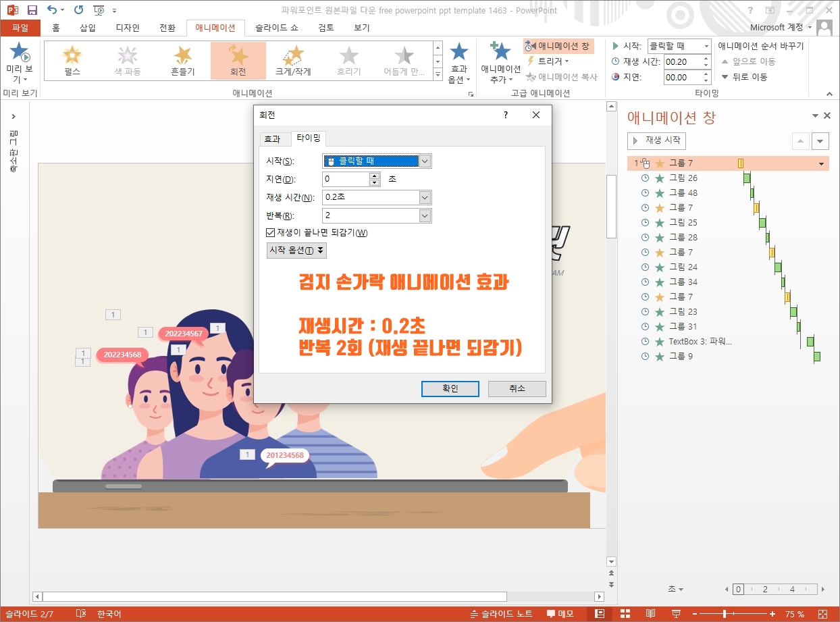Click the 취소 button
Image resolution: width=840 pixels, height=622 pixels.
click(517, 388)
